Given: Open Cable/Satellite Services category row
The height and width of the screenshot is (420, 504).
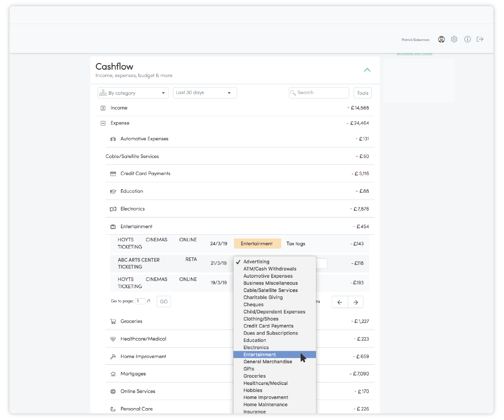Looking at the screenshot, I should click(240, 156).
